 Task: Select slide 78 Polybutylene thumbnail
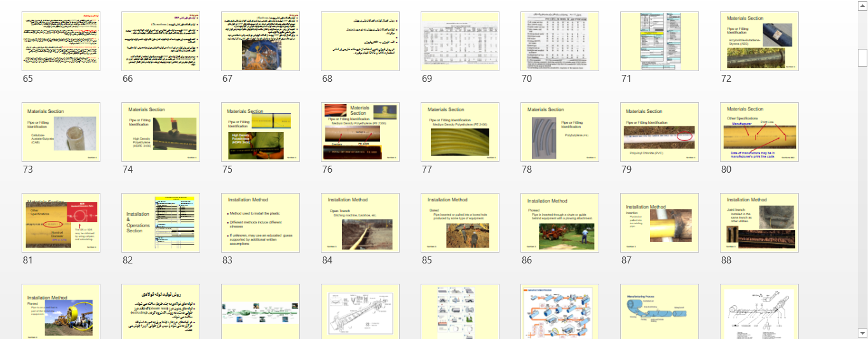coord(560,132)
